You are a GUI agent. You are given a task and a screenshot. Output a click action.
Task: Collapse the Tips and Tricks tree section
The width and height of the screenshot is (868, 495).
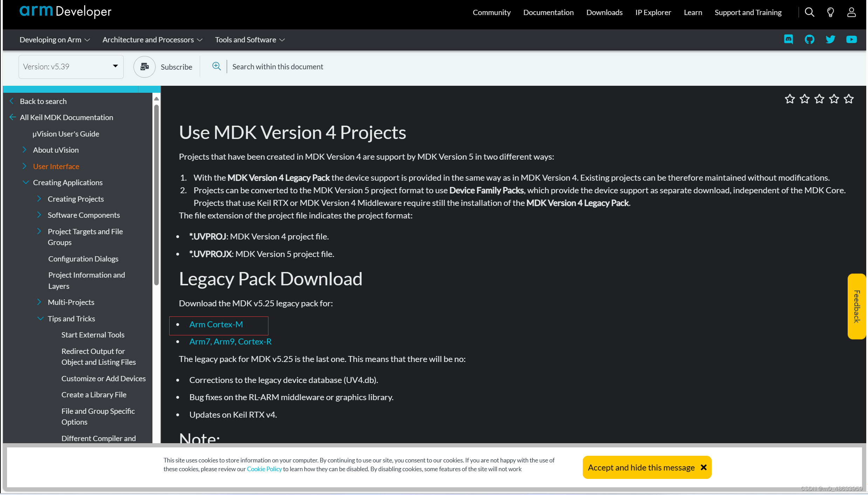(x=40, y=319)
